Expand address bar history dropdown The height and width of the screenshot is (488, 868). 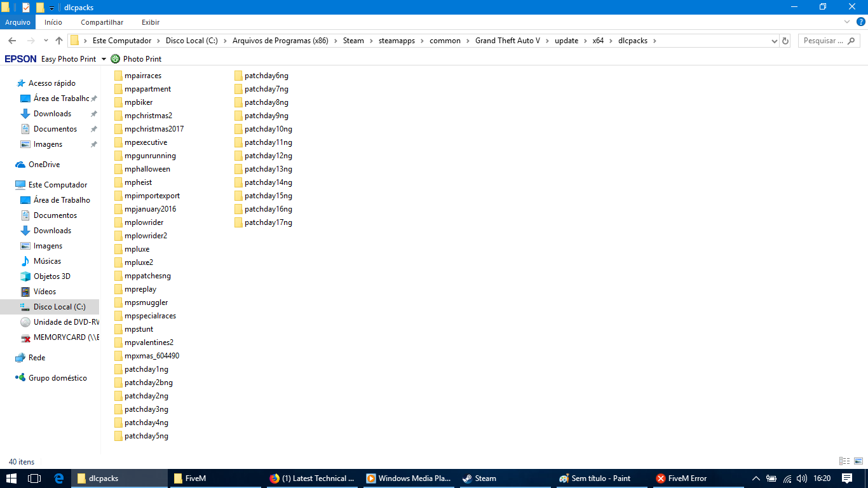[774, 41]
